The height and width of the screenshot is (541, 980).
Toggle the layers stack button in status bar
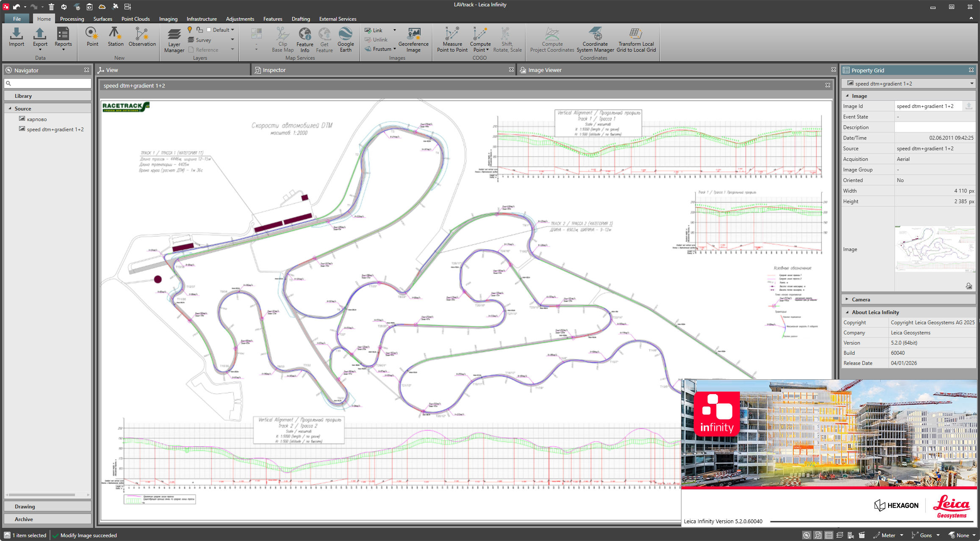pos(840,535)
